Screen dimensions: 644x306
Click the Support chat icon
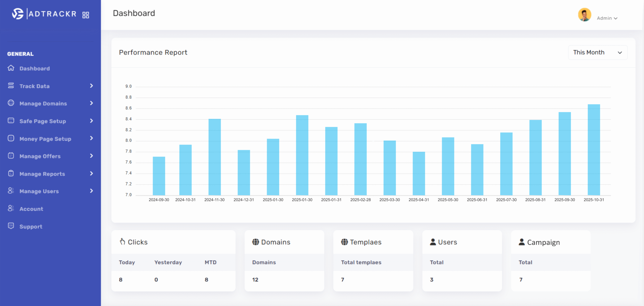point(11,226)
